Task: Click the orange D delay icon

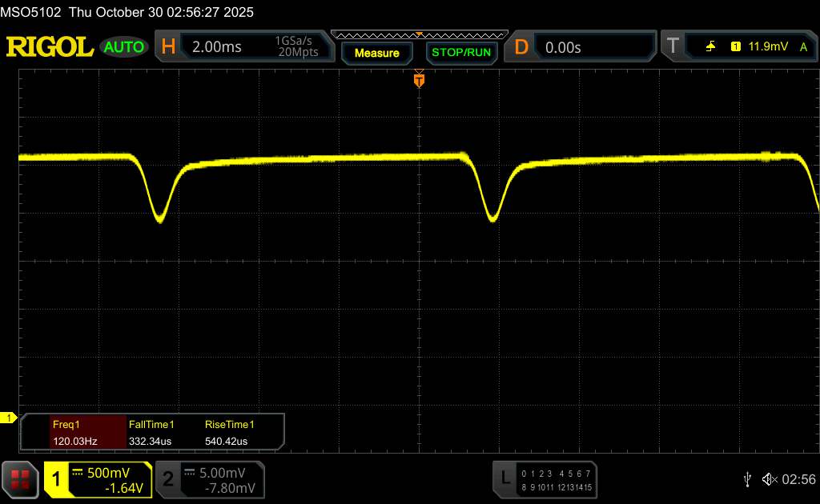Action: tap(521, 47)
